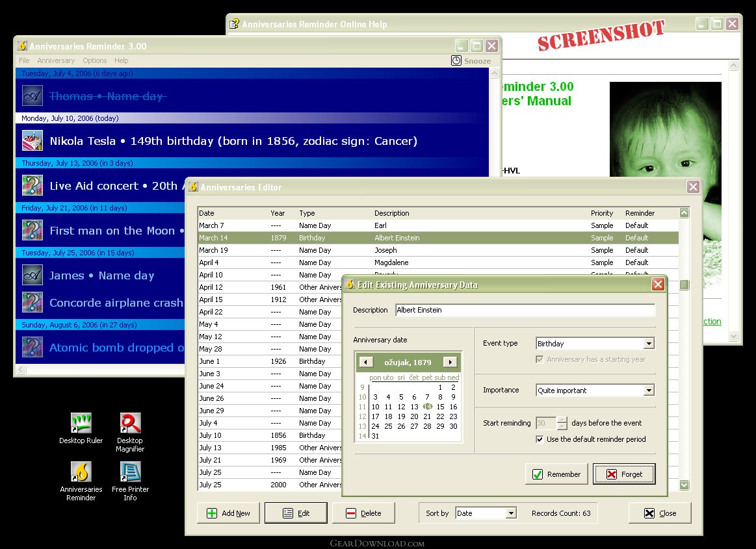Open the Event type dropdown
Screen dimensions: 756x549
[649, 344]
